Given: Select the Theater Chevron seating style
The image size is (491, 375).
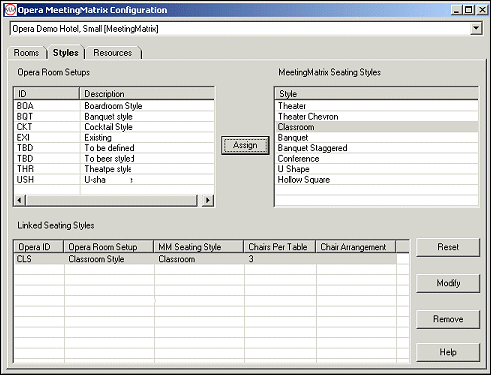Looking at the screenshot, I should click(376, 116).
